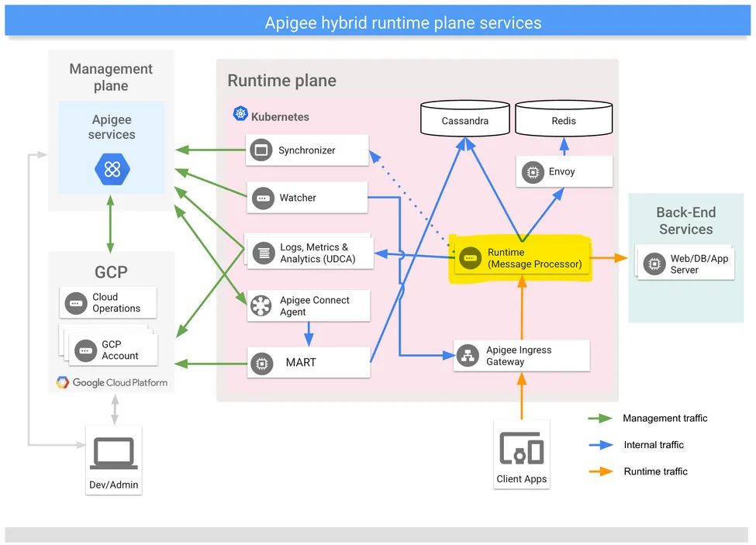Click the MART chip icon
The image size is (756, 545).
click(263, 362)
